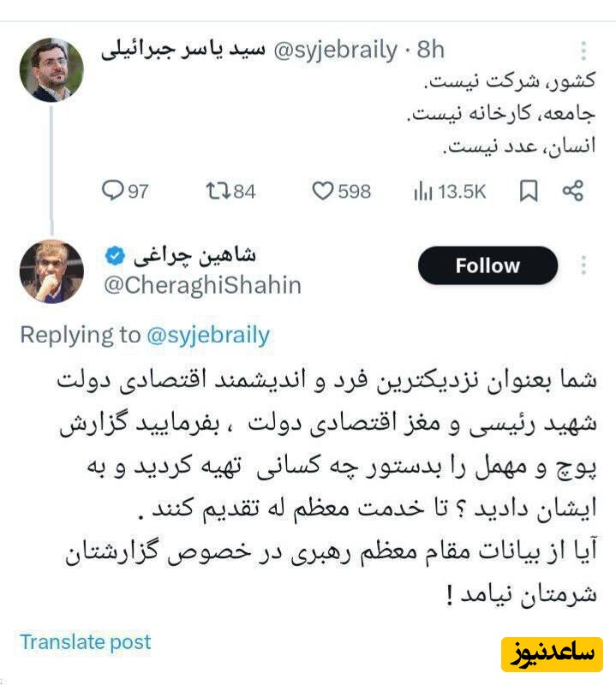Click the blue verified badge
Image resolution: width=616 pixels, height=685 pixels.
[114, 255]
